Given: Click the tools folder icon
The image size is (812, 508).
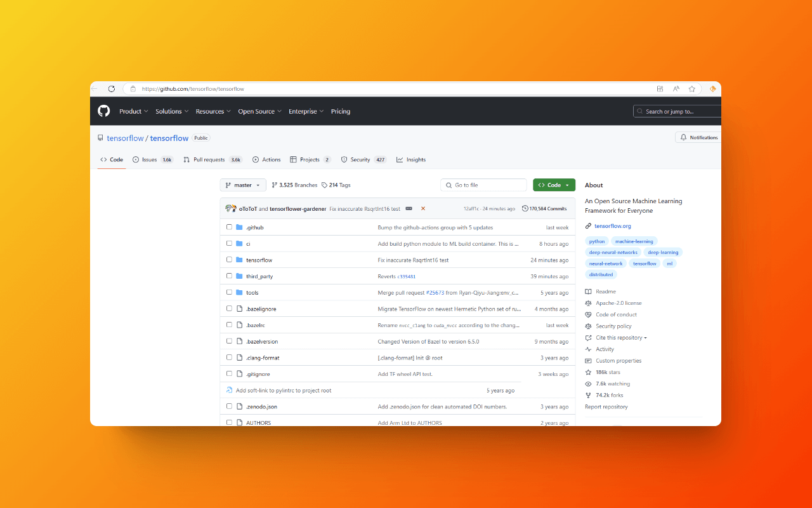Looking at the screenshot, I should pyautogui.click(x=239, y=292).
